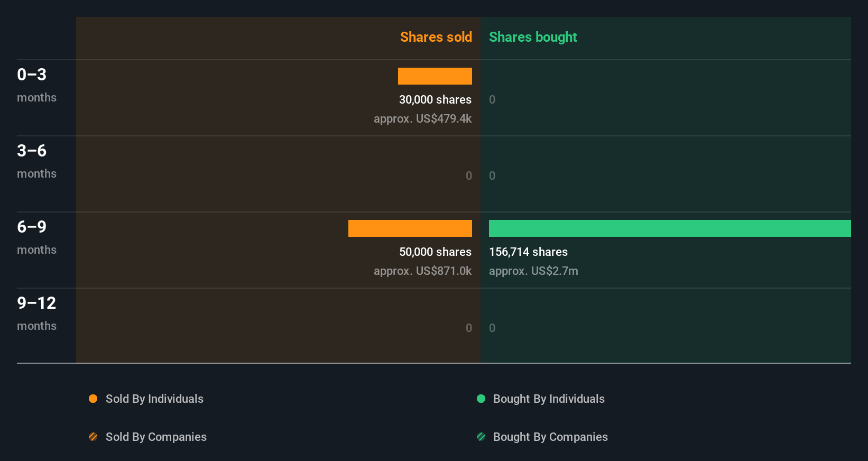Click the 9–12 months row label
The width and height of the screenshot is (868, 461).
tap(36, 314)
